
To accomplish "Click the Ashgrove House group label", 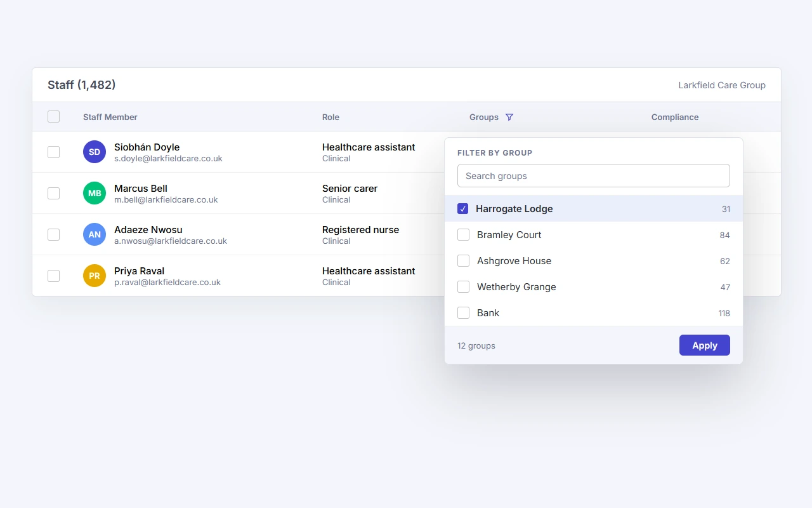I will click(x=514, y=260).
